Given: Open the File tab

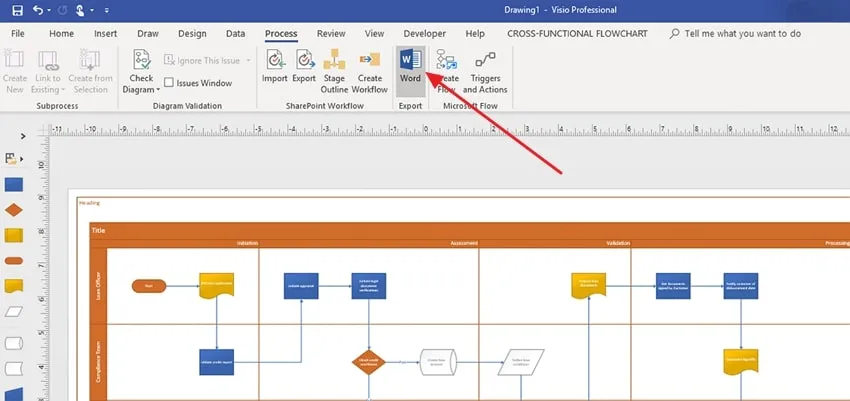Looking at the screenshot, I should click(18, 34).
